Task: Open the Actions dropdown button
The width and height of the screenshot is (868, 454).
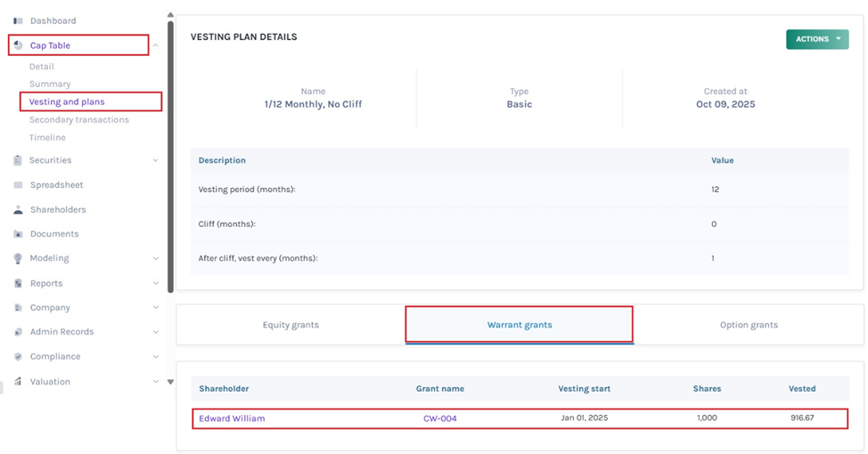Action: click(816, 39)
